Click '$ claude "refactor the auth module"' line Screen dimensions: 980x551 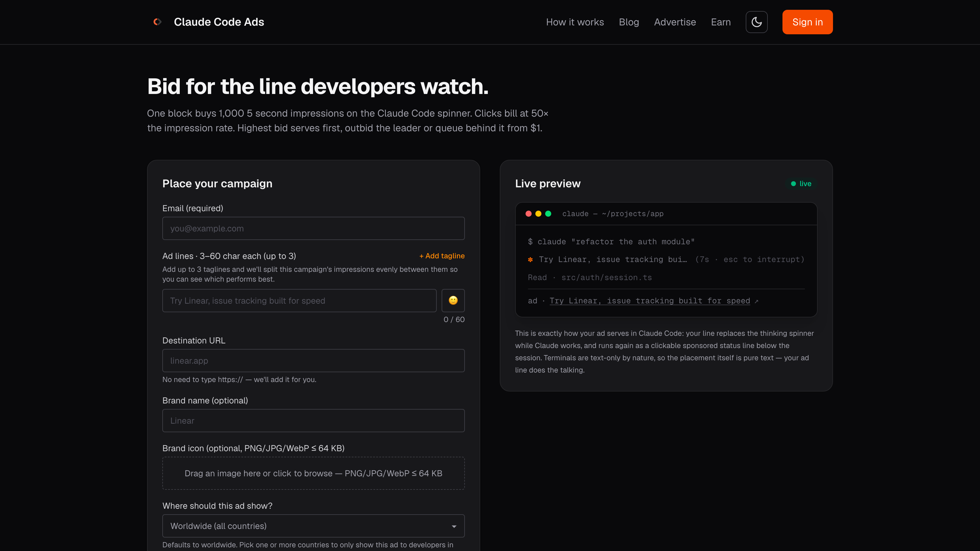(611, 242)
